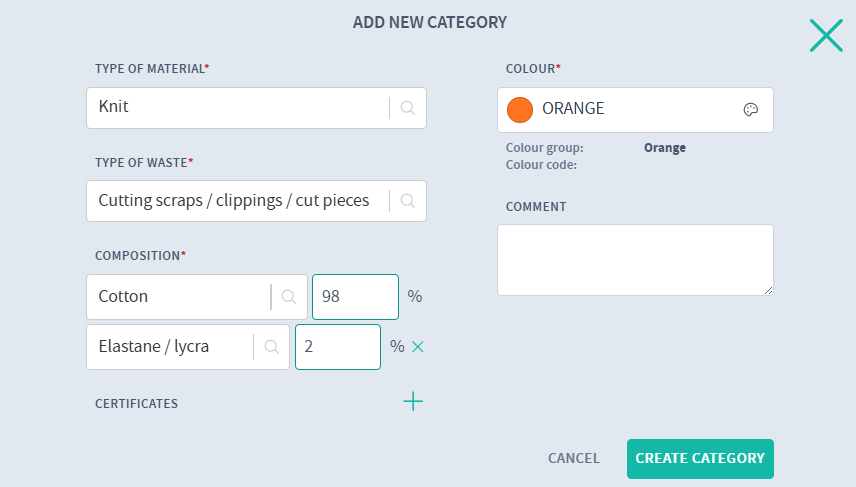Image resolution: width=856 pixels, height=487 pixels.
Task: Click inside the Comment text area
Action: (634, 259)
